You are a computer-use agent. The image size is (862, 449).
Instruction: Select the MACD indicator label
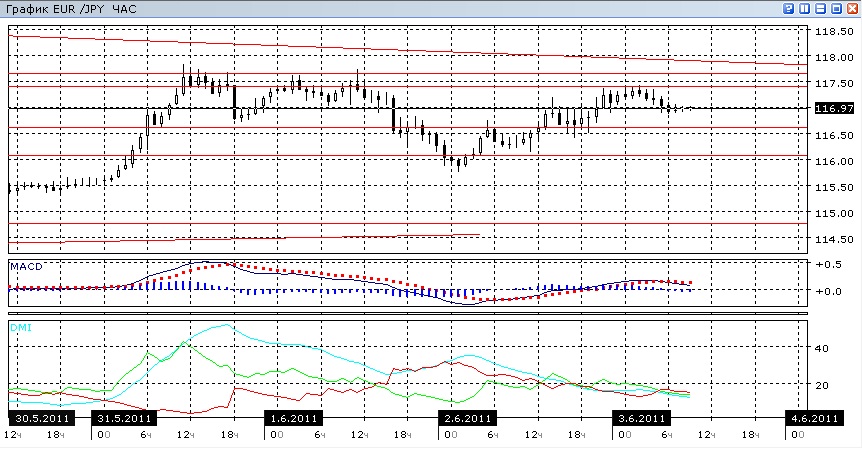pyautogui.click(x=26, y=267)
